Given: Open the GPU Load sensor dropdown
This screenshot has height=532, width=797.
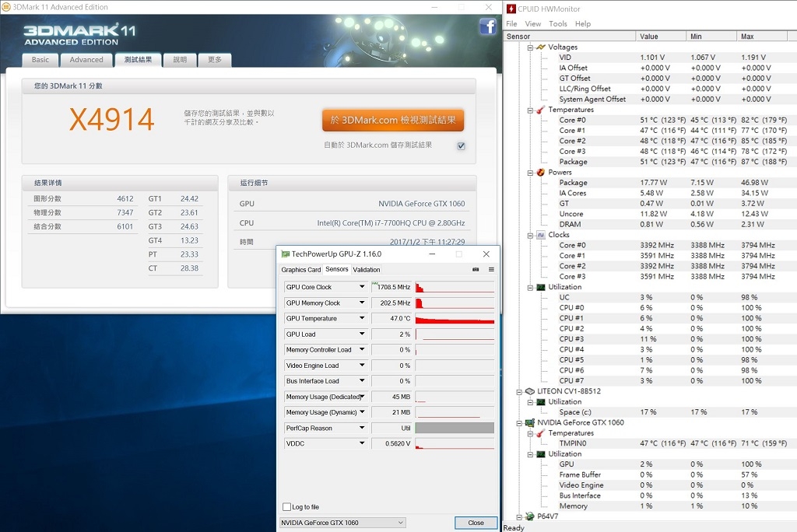Looking at the screenshot, I should click(x=362, y=334).
